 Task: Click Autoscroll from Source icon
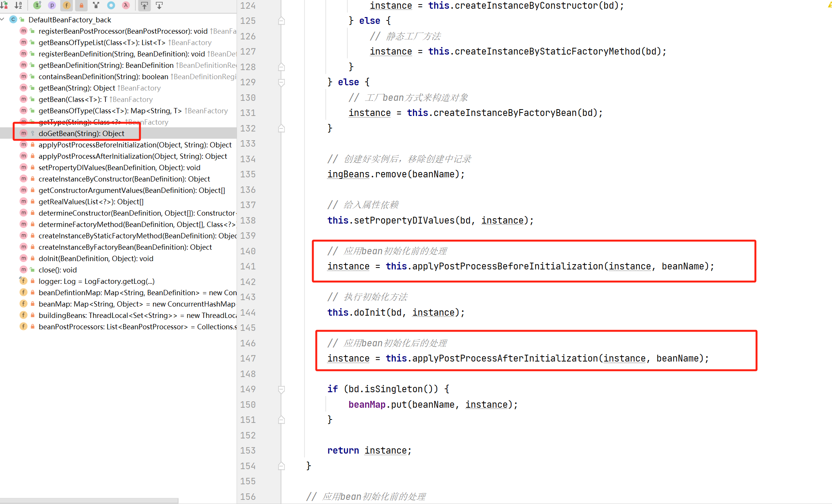click(159, 5)
